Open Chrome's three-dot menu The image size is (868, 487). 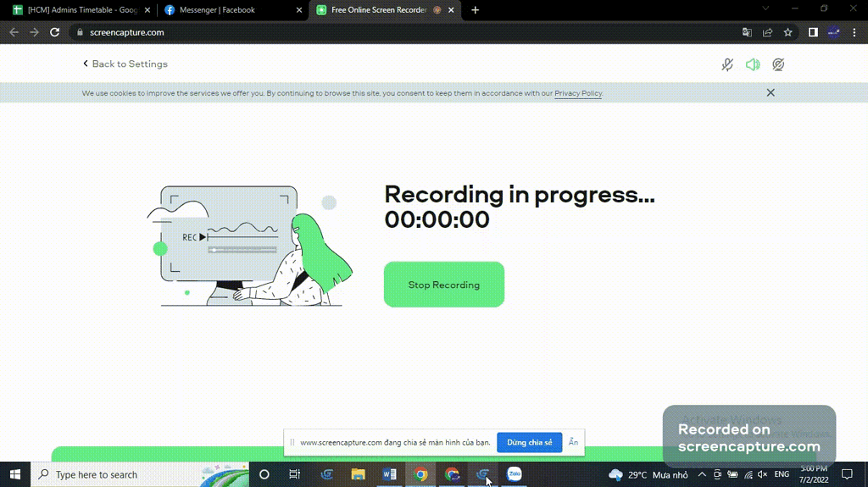(854, 32)
